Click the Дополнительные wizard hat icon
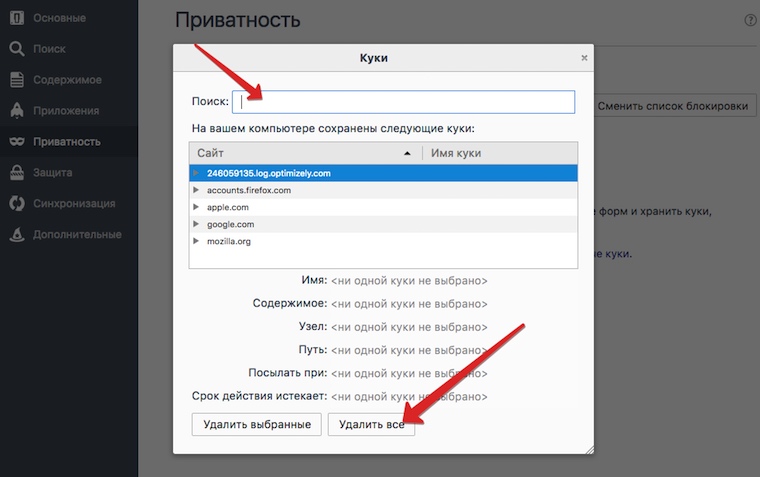This screenshot has width=760, height=477. 17,235
